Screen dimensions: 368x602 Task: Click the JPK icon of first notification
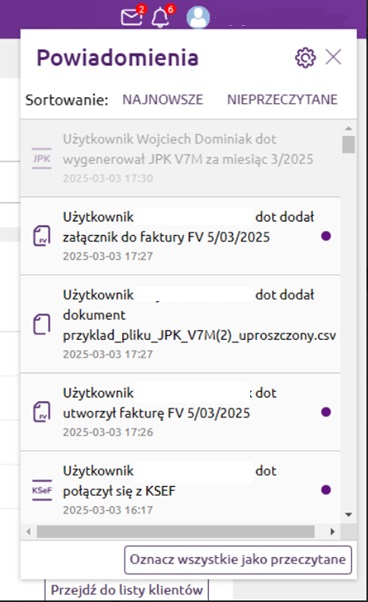tap(42, 158)
